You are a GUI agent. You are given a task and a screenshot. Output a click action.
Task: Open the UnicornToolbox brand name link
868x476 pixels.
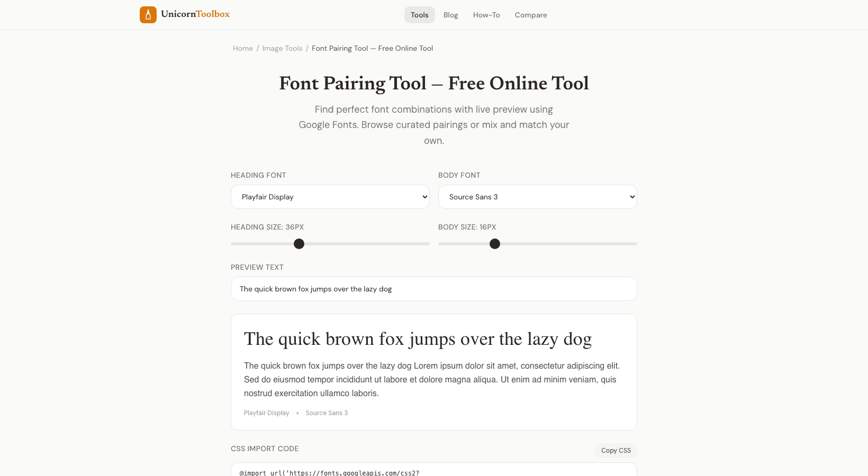tap(195, 14)
